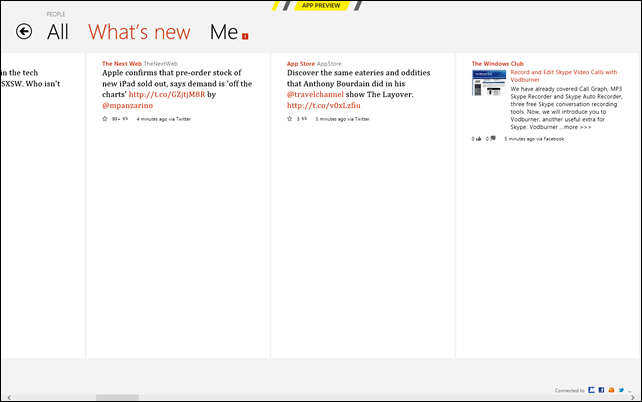Open The Windows Club author name

click(497, 64)
